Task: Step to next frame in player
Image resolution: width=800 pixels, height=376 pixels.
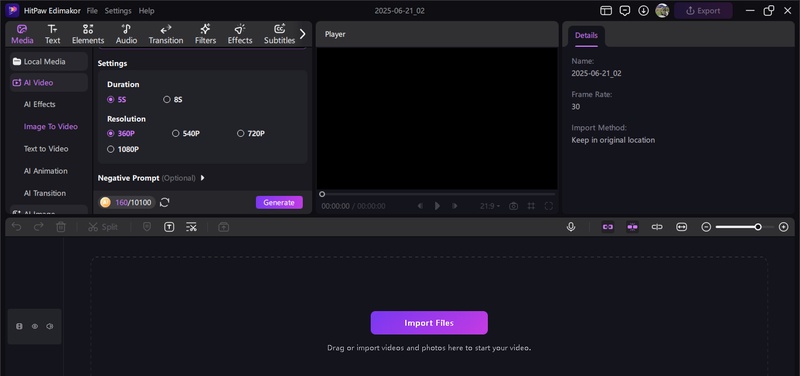Action: (x=454, y=206)
